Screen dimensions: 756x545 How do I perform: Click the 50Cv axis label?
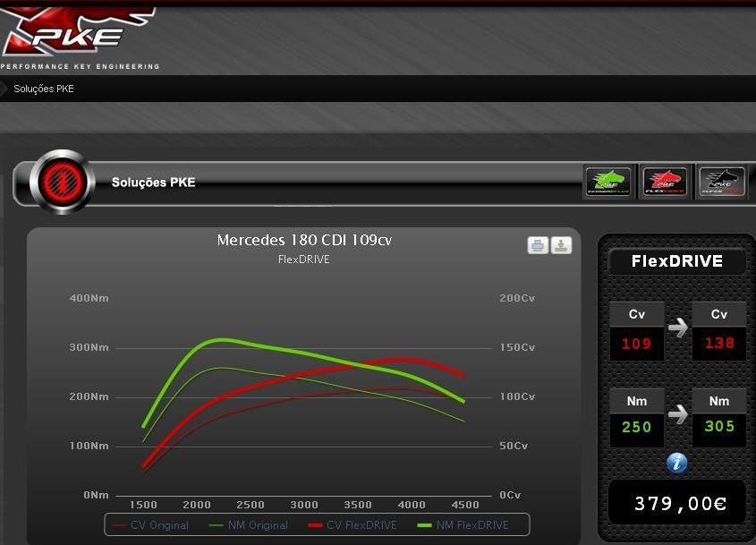pos(514,446)
